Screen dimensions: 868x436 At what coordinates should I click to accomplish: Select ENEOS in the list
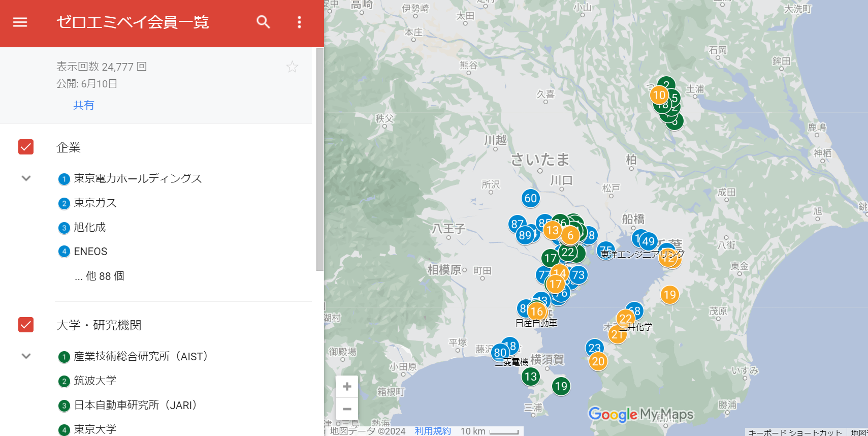point(90,252)
